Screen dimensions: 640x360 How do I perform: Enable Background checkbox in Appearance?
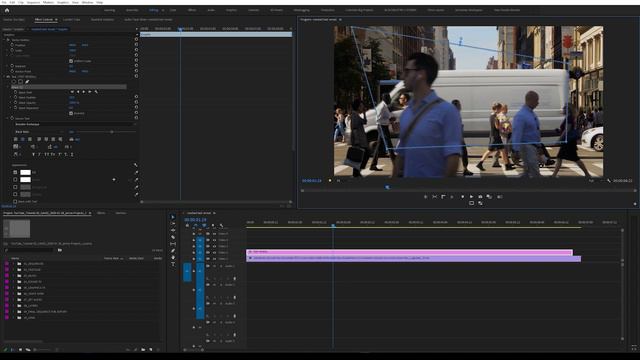(15, 187)
